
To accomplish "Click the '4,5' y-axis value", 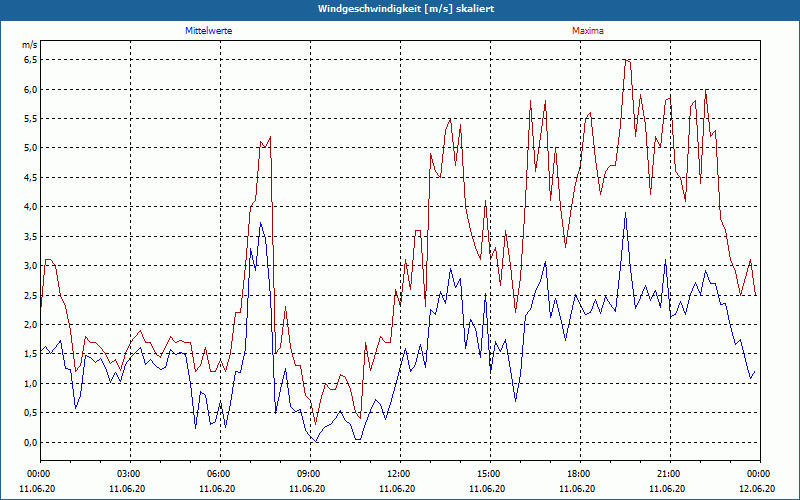I will 30,178.
